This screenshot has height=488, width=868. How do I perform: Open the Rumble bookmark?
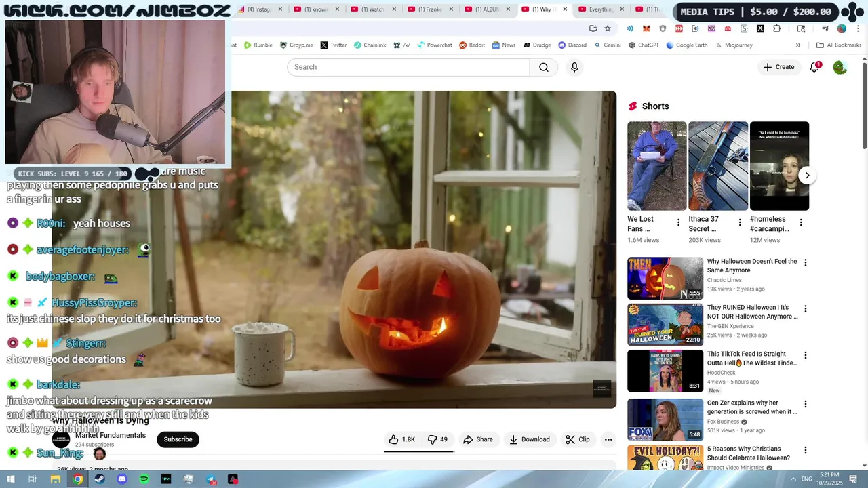pos(258,45)
